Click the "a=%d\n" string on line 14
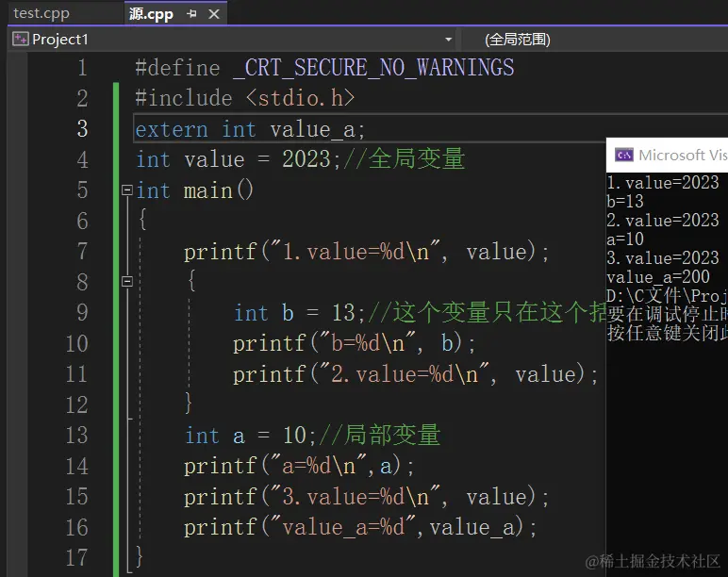Viewport: 728px width, 577px height. coord(319,466)
